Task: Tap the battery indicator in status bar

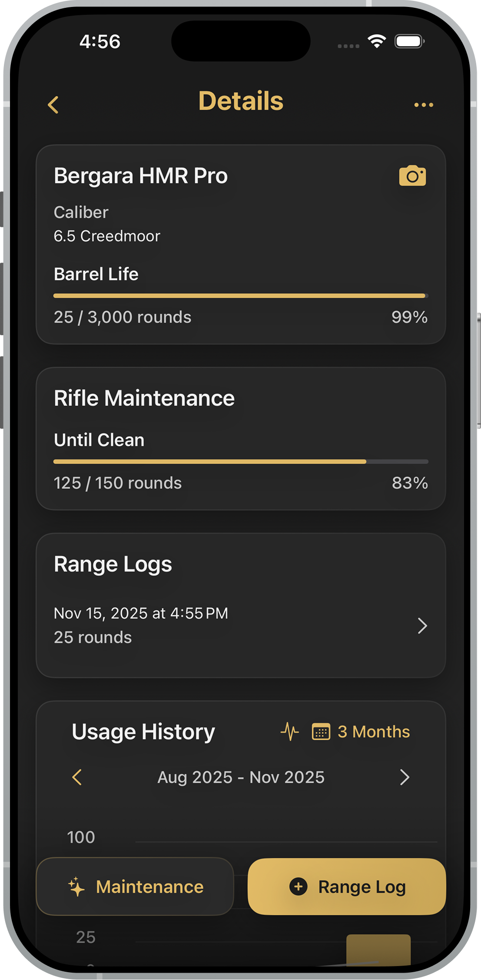Action: point(409,41)
